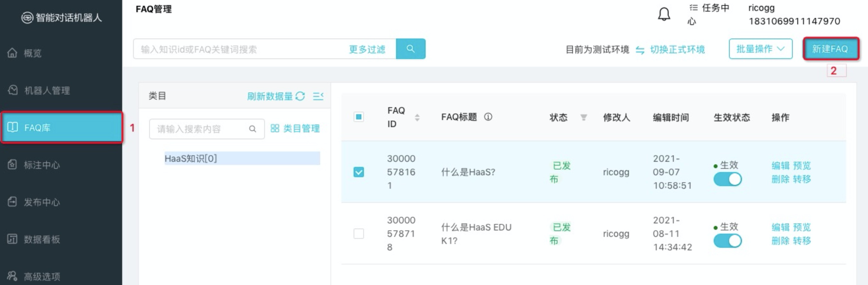Screen dimensions: 868x285
Task: Uncheck the checkbox for 什么是HaaS? row
Action: tap(358, 172)
